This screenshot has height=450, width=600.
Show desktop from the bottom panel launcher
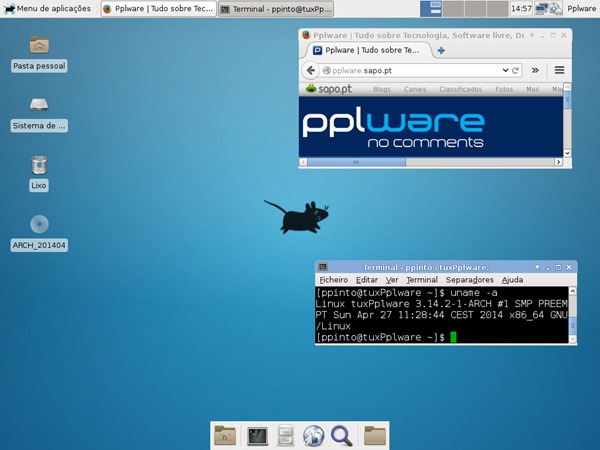coord(225,436)
